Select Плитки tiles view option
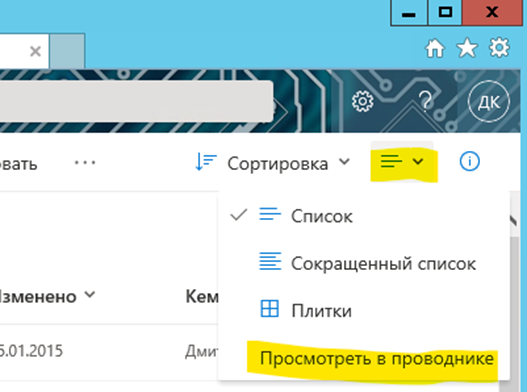Viewport: 527px width, 392px height. tap(364, 310)
